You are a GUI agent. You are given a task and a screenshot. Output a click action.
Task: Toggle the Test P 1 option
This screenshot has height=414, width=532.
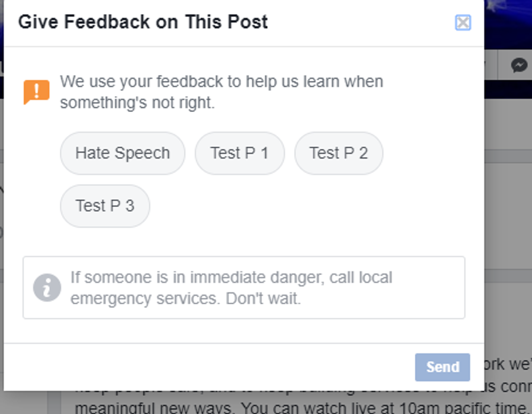[239, 153]
